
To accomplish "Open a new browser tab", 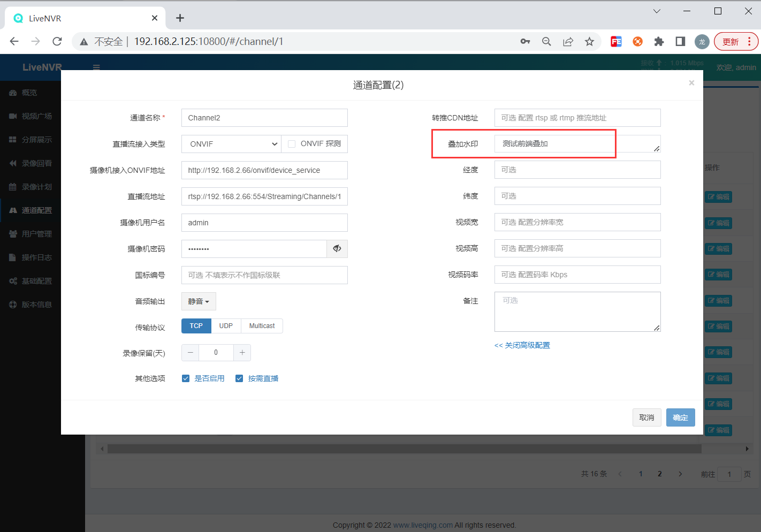I will coord(180,18).
